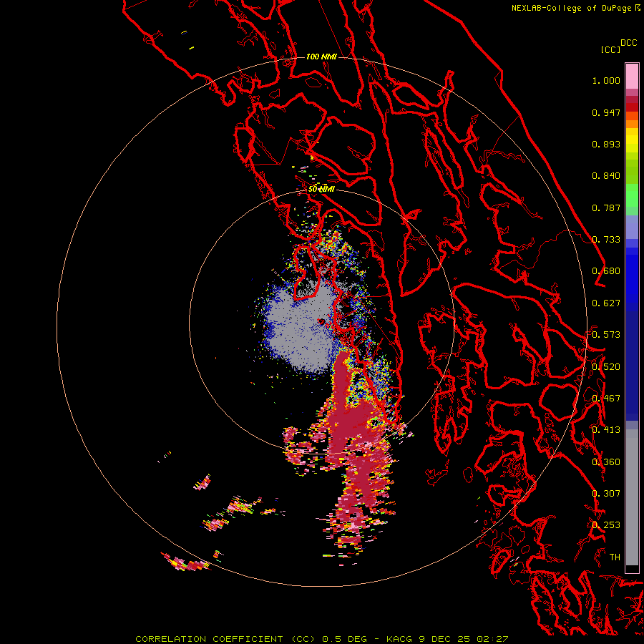Click the 0.360 color scale value
Viewport: 644px width, 644px height.
pyautogui.click(x=606, y=462)
